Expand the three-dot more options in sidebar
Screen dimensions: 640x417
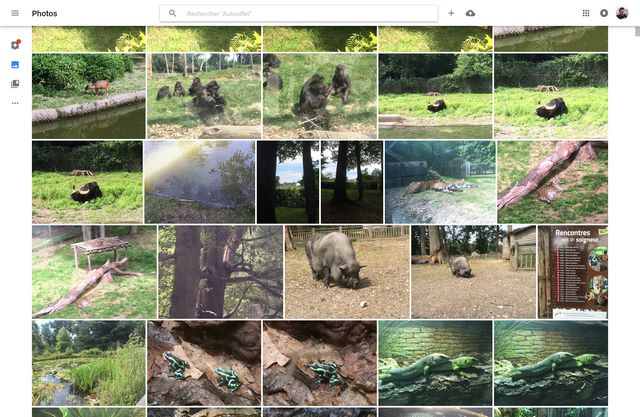tap(15, 103)
